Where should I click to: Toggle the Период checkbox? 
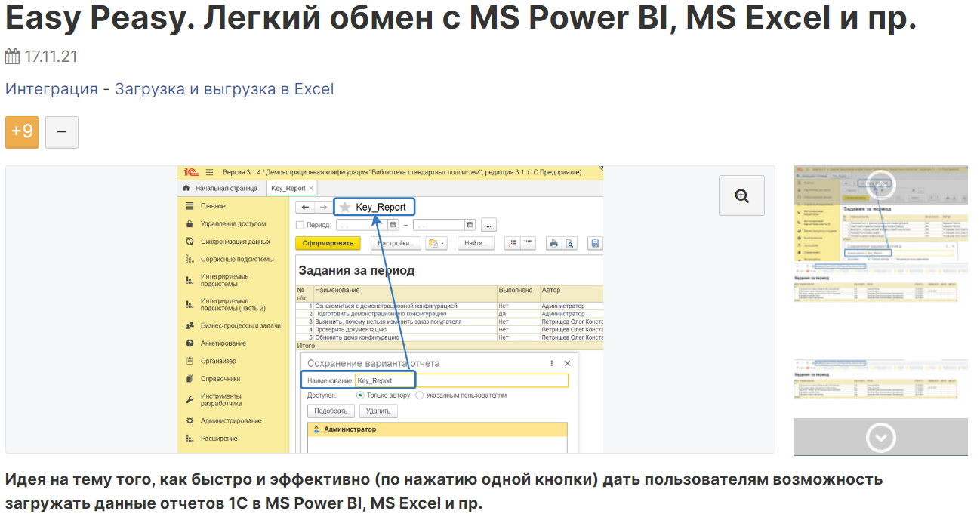coord(300,225)
